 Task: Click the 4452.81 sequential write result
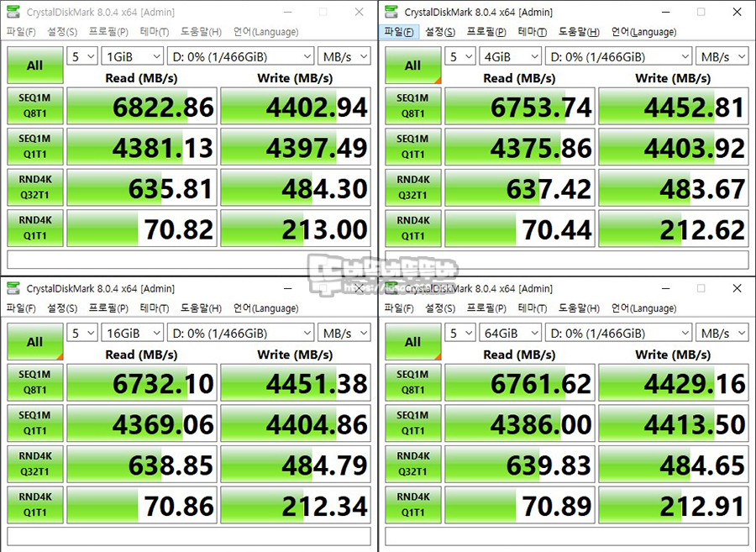pyautogui.click(x=674, y=106)
